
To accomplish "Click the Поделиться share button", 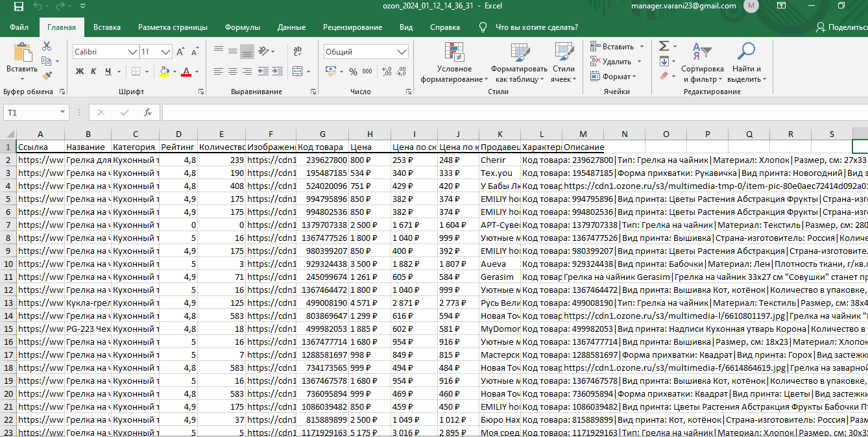I will 841,27.
